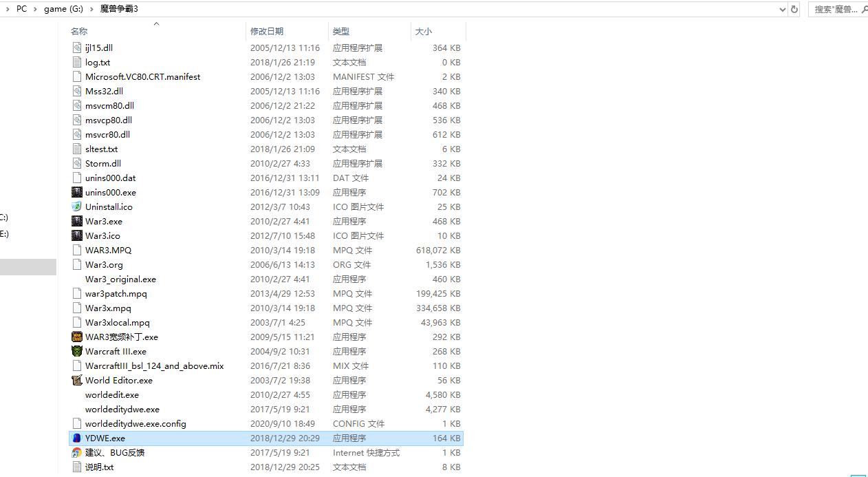
Task: Launch the YDWE.exe editor icon
Action: pos(76,438)
